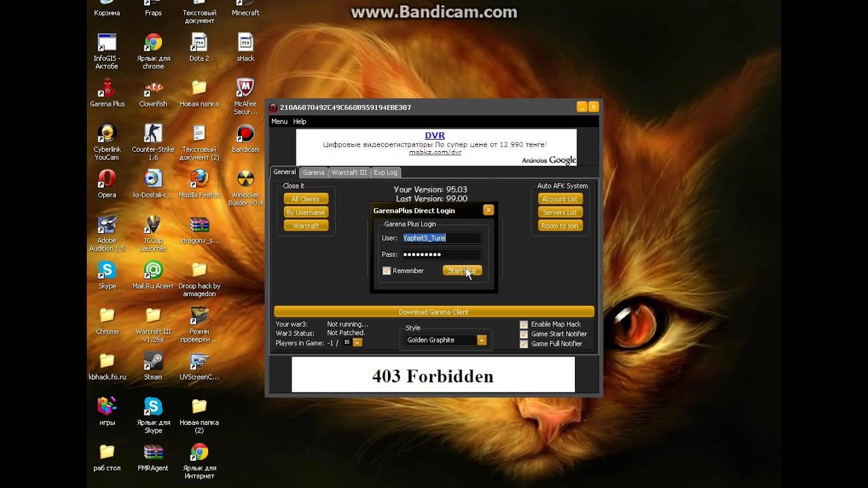Open the Warcraft III v1.26a folder

click(x=153, y=324)
